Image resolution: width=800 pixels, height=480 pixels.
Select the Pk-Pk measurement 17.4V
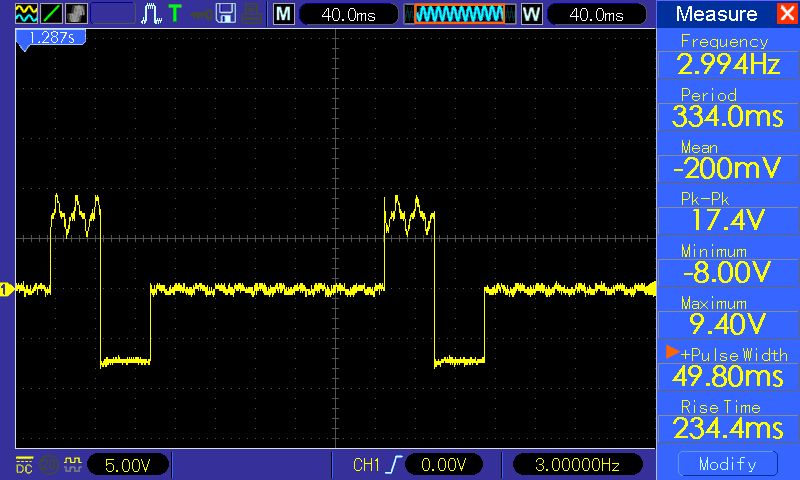click(724, 212)
